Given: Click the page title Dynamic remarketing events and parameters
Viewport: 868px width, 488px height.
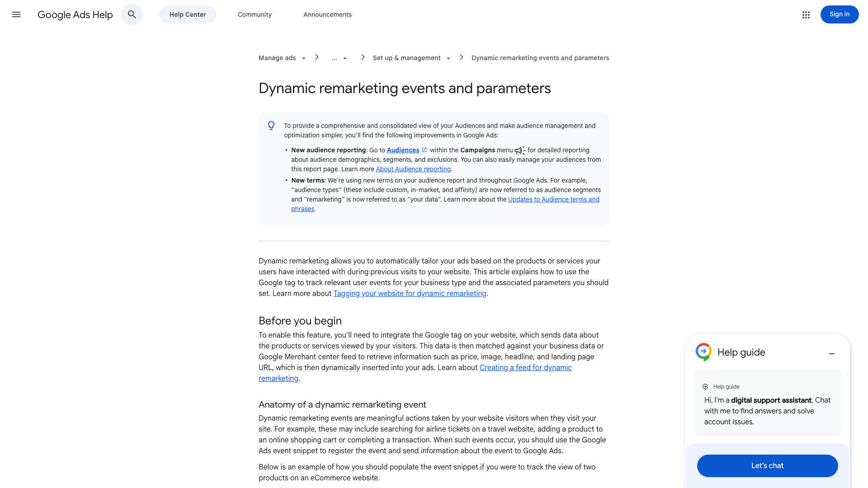Looking at the screenshot, I should click(x=405, y=88).
